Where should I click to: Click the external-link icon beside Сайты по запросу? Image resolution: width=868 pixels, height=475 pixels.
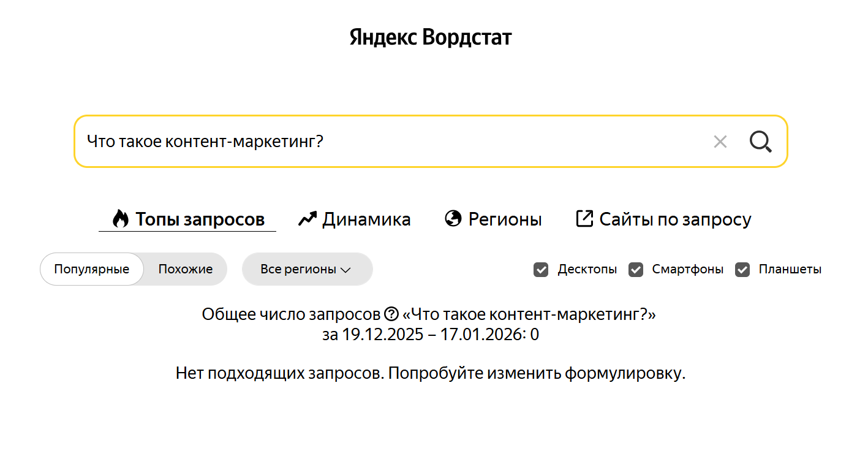[584, 218]
